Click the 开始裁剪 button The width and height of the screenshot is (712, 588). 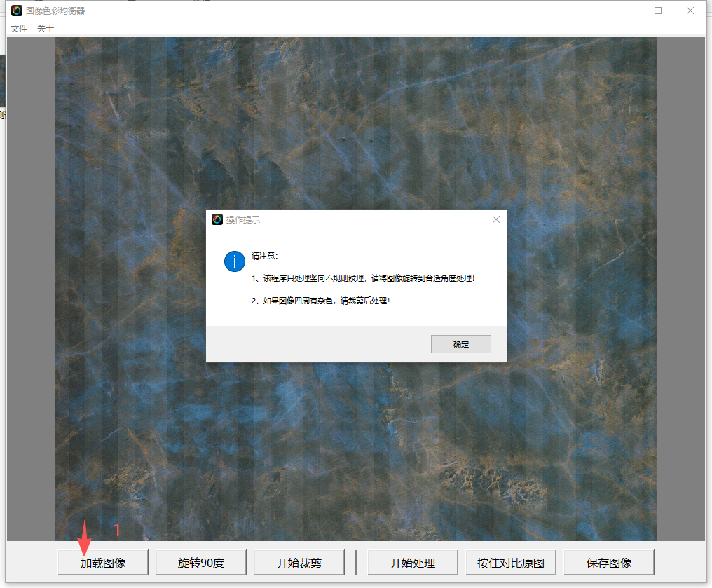[299, 562]
